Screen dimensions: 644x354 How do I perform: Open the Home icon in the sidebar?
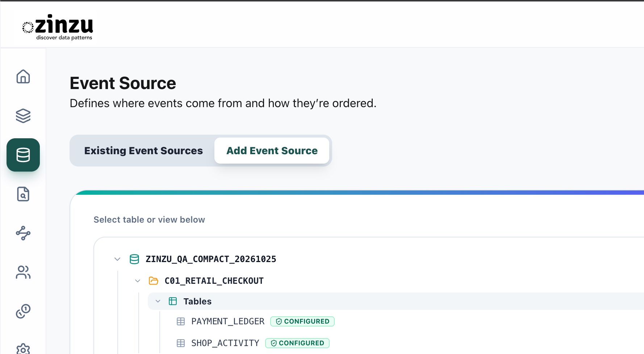23,76
